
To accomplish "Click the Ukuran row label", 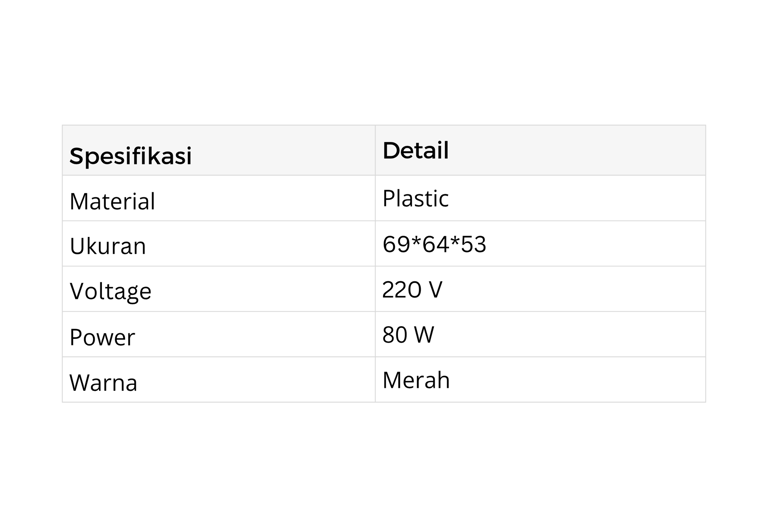I will 107,246.
